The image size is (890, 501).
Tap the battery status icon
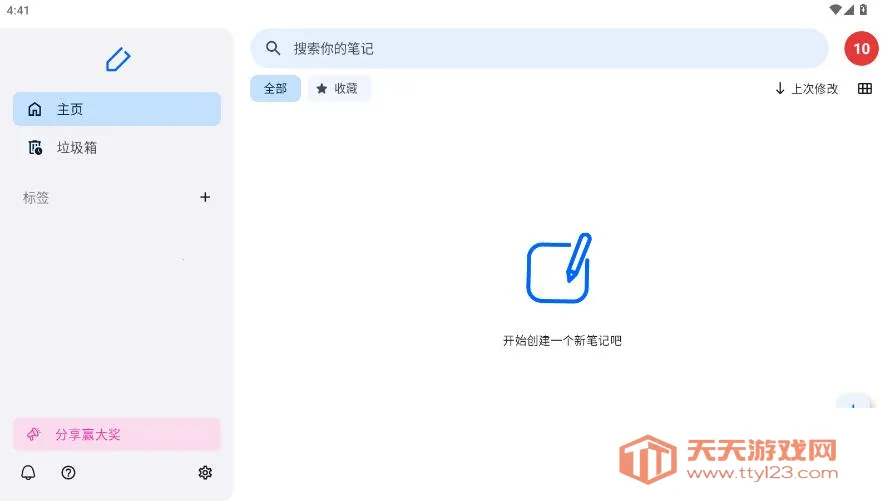click(863, 9)
